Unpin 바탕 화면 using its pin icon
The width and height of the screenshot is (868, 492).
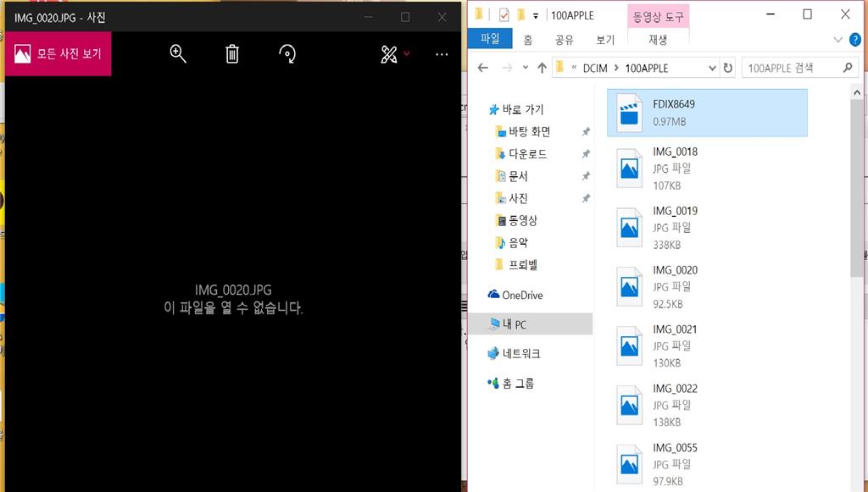tap(585, 131)
